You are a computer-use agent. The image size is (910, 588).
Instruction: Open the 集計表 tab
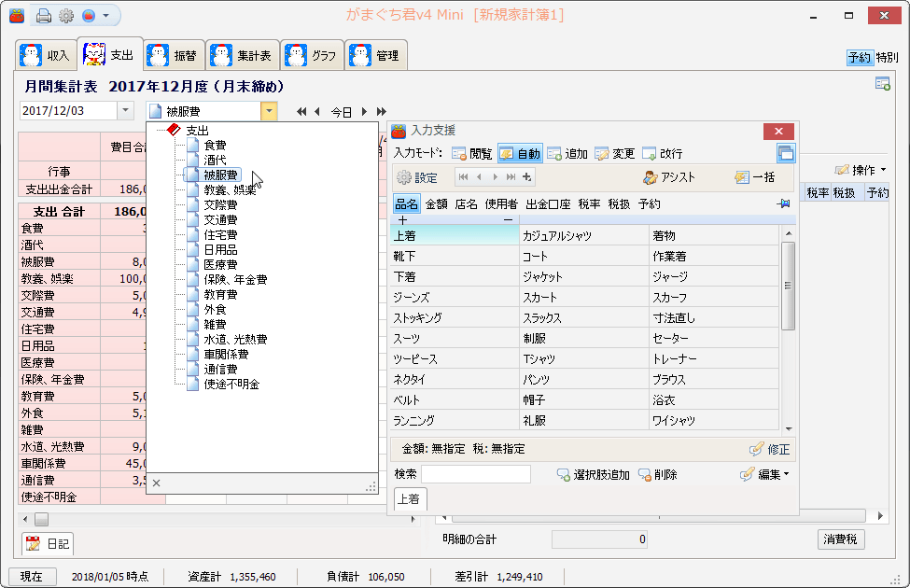pyautogui.click(x=243, y=55)
